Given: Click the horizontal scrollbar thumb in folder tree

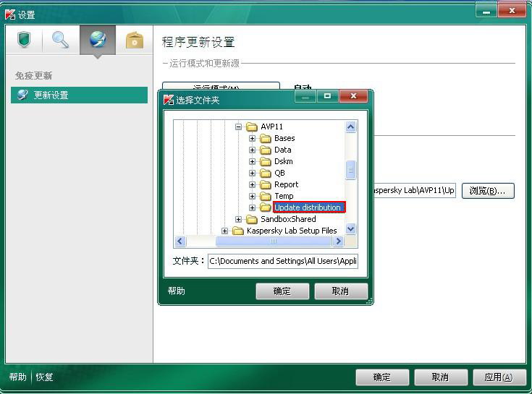Looking at the screenshot, I should coord(274,241).
